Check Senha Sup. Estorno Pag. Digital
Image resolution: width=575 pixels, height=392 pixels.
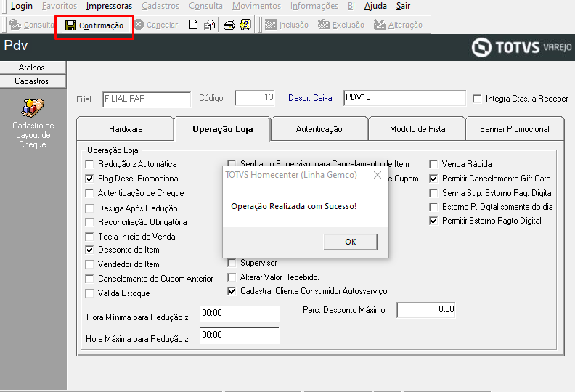tap(433, 193)
